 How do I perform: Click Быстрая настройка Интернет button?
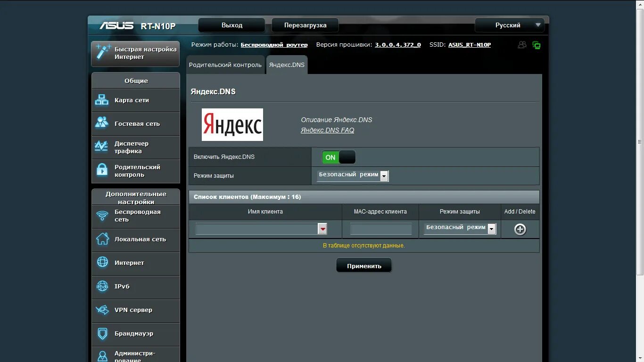coord(136,53)
